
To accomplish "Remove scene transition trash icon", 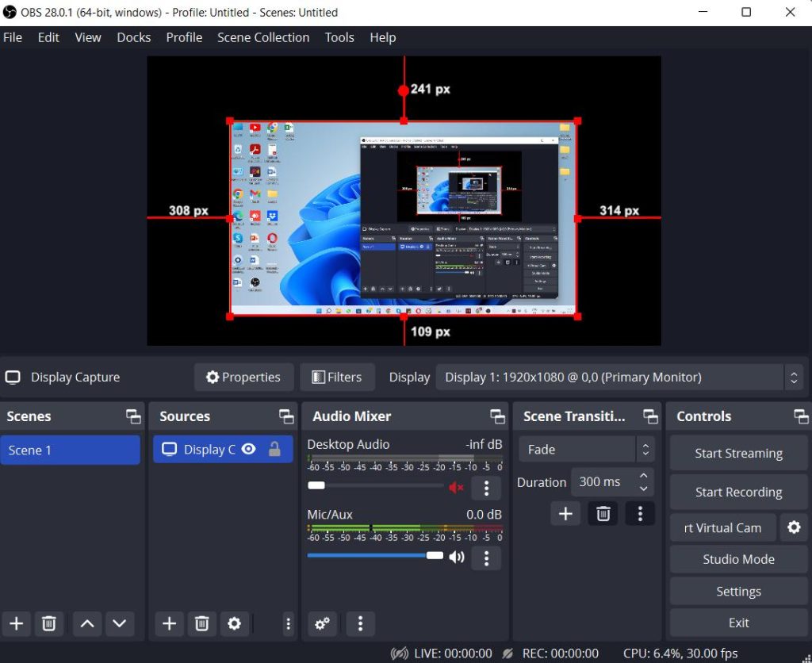I will [x=603, y=514].
